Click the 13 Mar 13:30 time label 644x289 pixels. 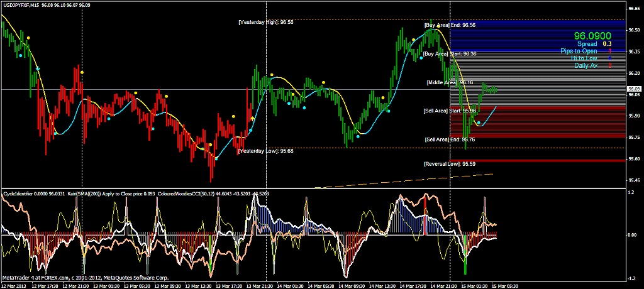pyautogui.click(x=199, y=286)
